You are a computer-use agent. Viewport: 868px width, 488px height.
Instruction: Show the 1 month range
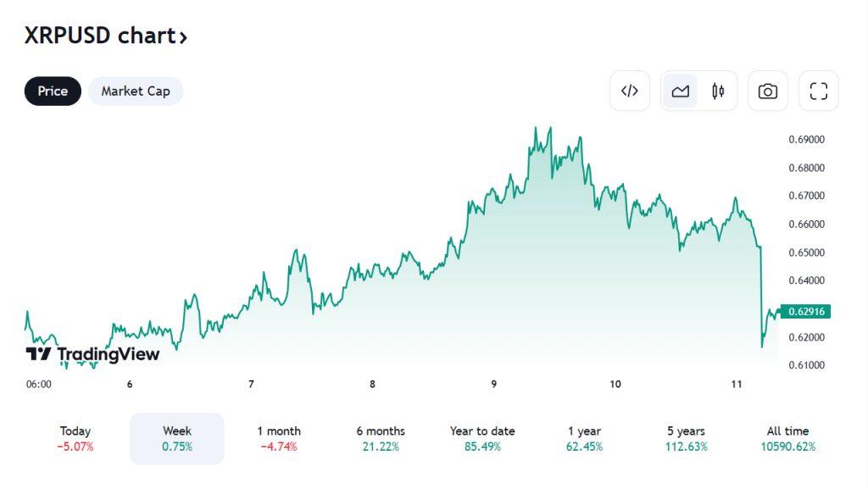tap(279, 439)
